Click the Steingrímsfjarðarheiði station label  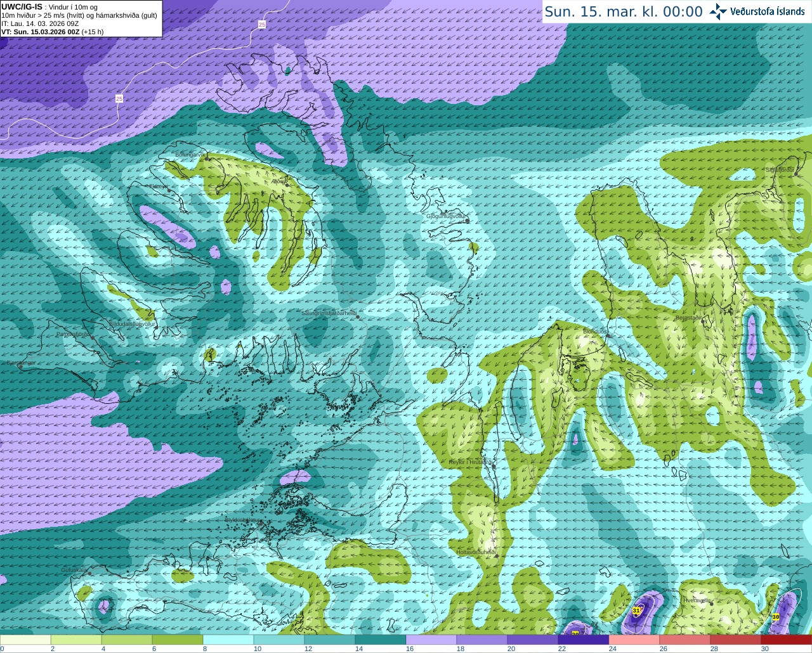pos(329,313)
